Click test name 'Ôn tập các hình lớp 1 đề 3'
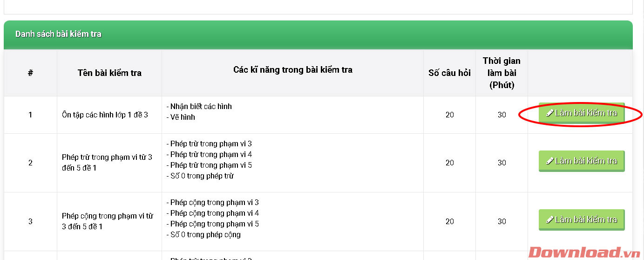This screenshot has width=644, height=260. [105, 115]
